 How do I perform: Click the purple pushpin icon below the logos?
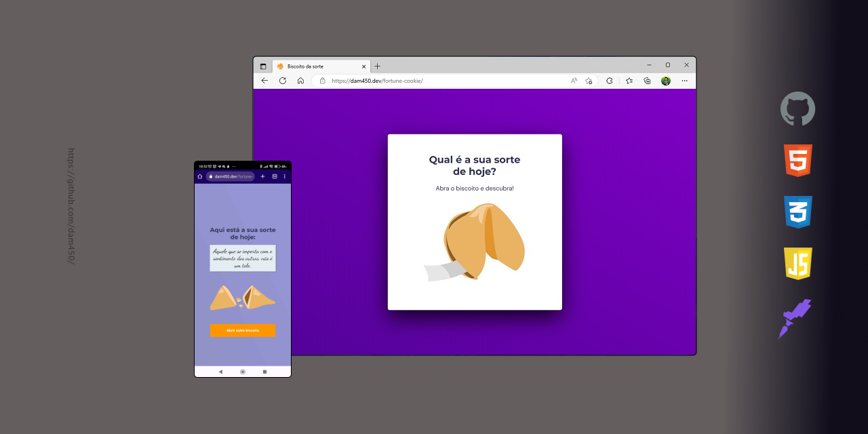click(795, 317)
